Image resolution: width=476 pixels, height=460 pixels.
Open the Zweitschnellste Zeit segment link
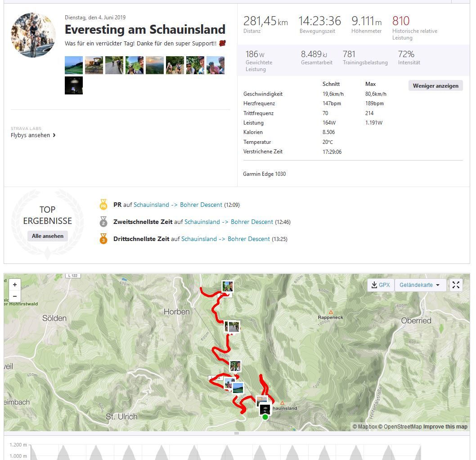(229, 222)
